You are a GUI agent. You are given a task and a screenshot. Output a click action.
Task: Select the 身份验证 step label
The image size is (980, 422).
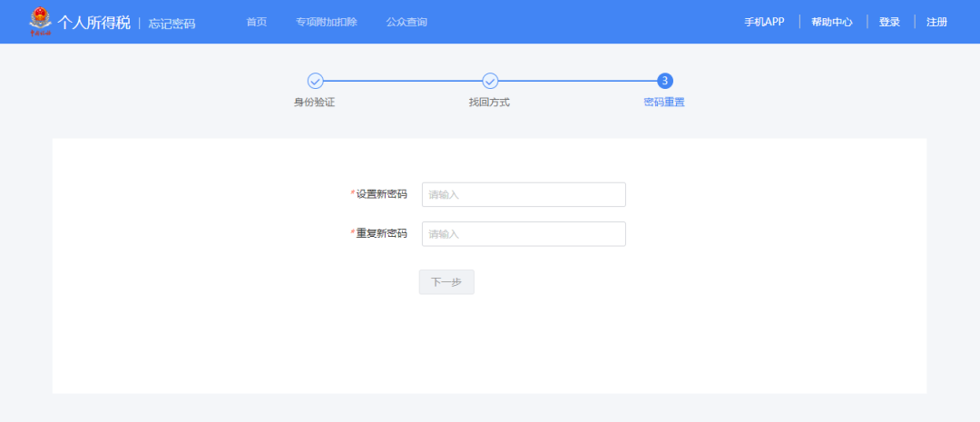315,103
